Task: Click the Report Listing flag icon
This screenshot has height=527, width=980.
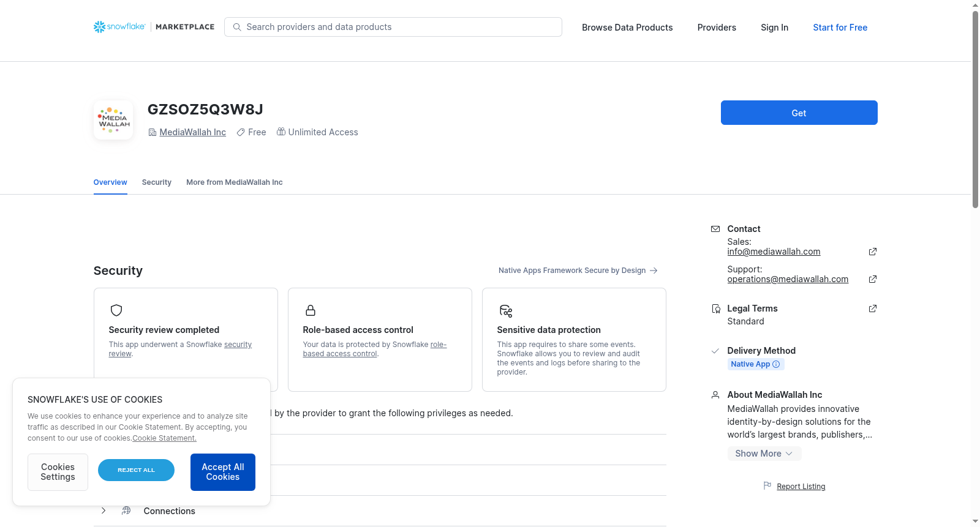Action: point(767,485)
